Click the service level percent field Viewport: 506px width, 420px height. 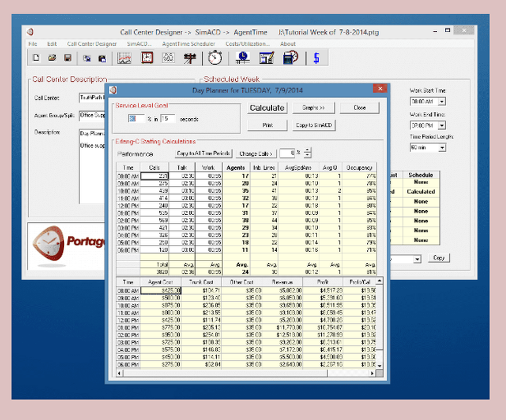[x=136, y=119]
